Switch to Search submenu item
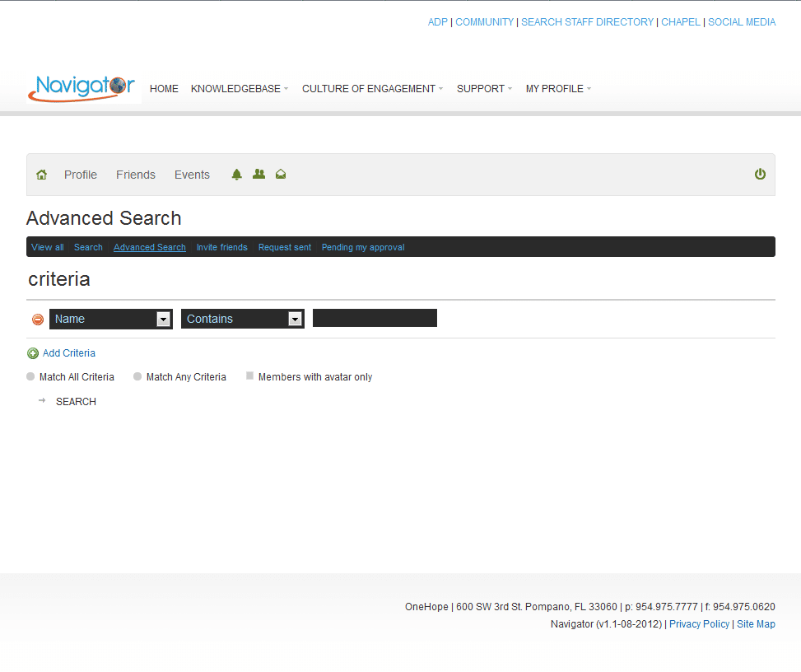 88,247
